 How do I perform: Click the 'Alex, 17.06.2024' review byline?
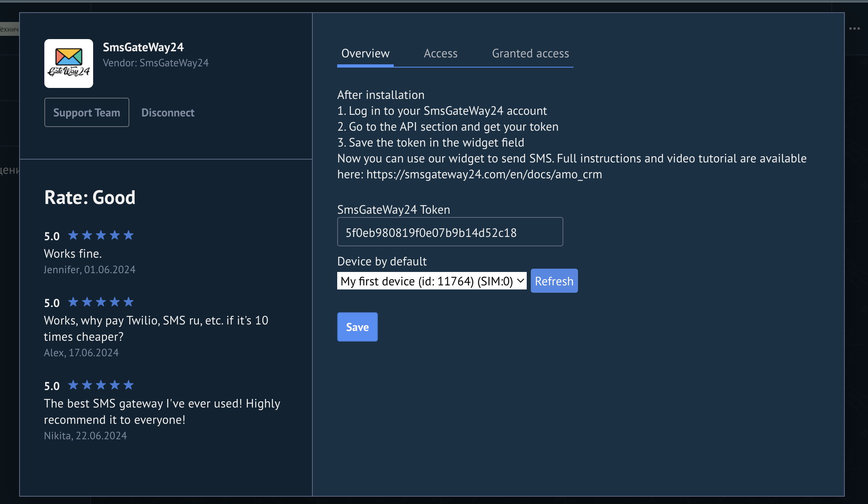[81, 353]
